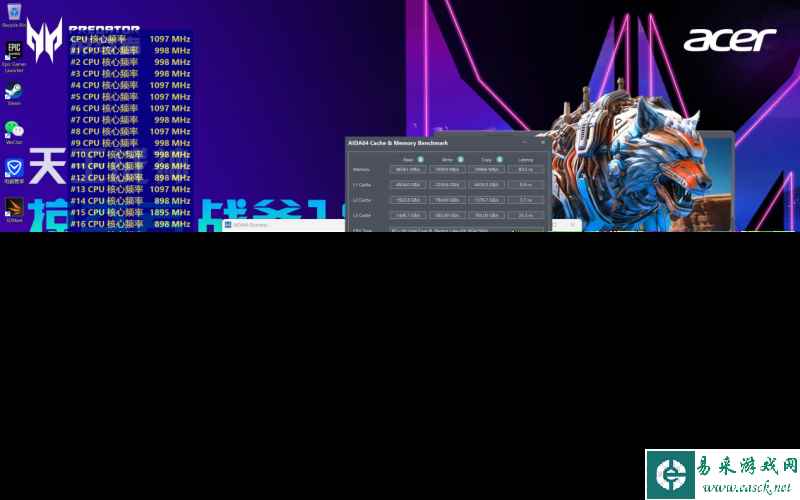Launch the 3DMark desktop shortcut
The width and height of the screenshot is (800, 500).
[x=14, y=209]
